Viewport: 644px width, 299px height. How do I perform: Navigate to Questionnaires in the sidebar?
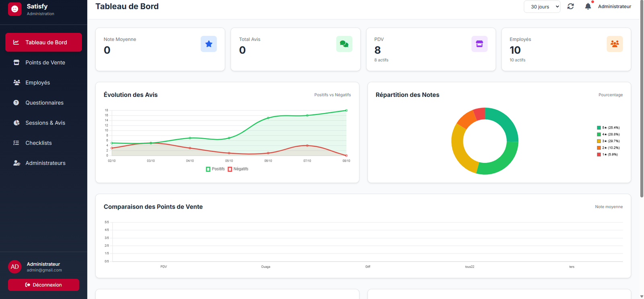[43, 102]
